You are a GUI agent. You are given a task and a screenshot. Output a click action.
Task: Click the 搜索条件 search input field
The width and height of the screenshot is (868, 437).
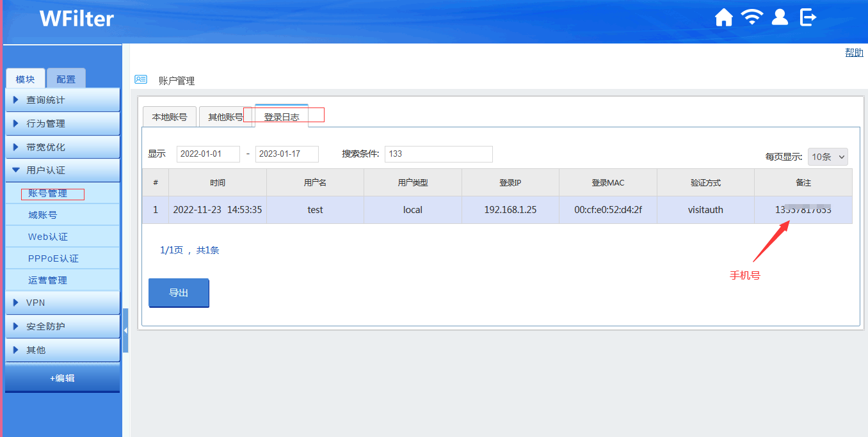click(x=438, y=154)
